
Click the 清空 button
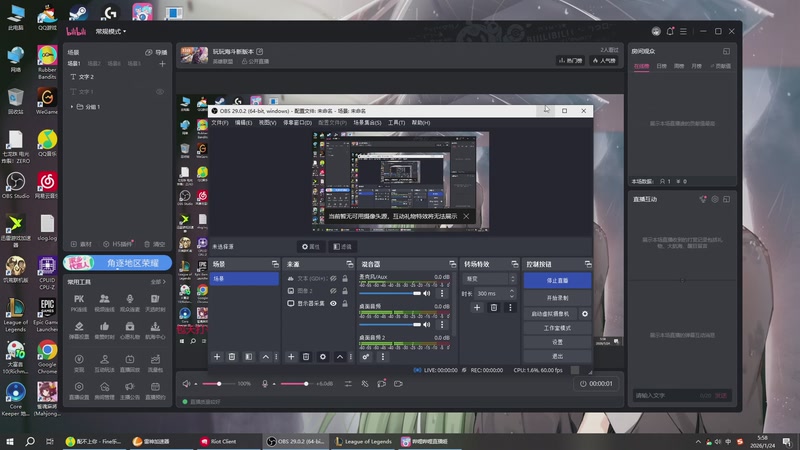(155, 244)
